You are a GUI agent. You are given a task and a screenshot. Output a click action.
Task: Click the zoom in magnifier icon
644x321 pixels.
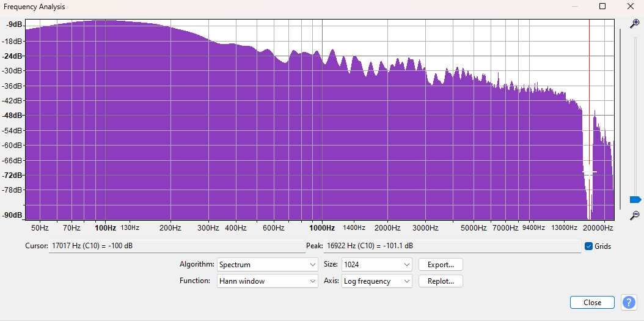tap(635, 23)
